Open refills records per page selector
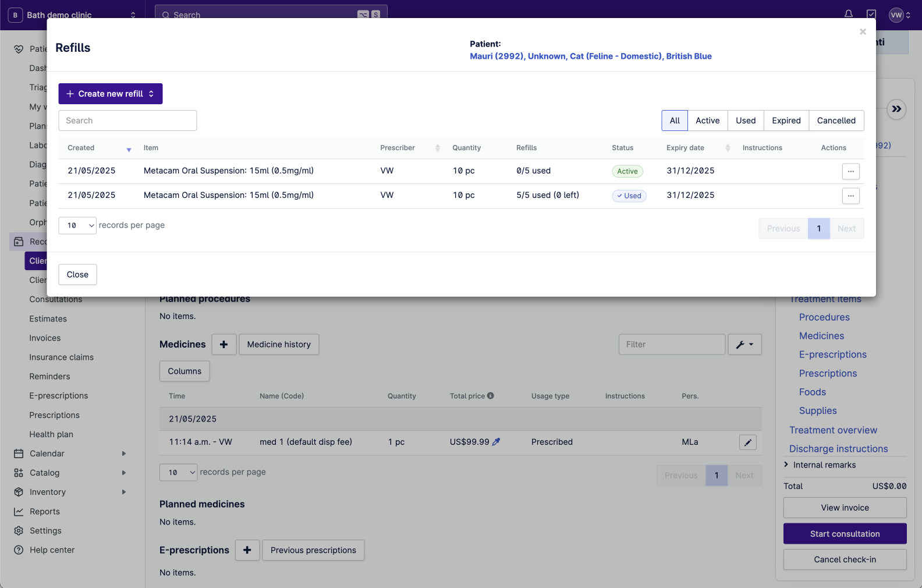The width and height of the screenshot is (922, 588). pos(77,225)
